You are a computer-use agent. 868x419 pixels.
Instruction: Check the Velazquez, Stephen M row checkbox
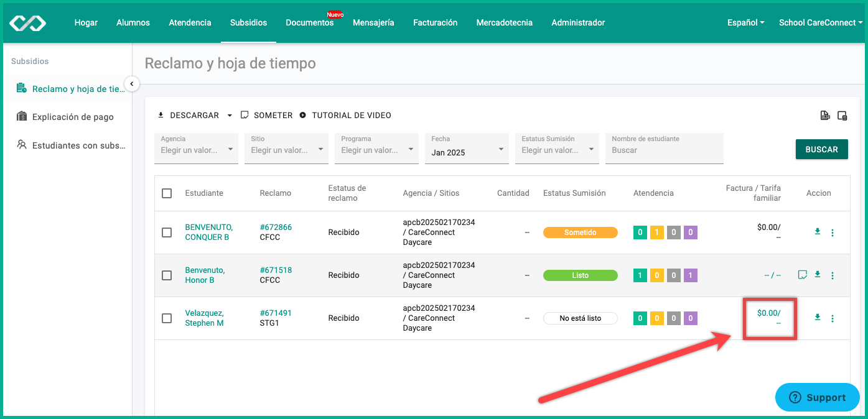167,318
